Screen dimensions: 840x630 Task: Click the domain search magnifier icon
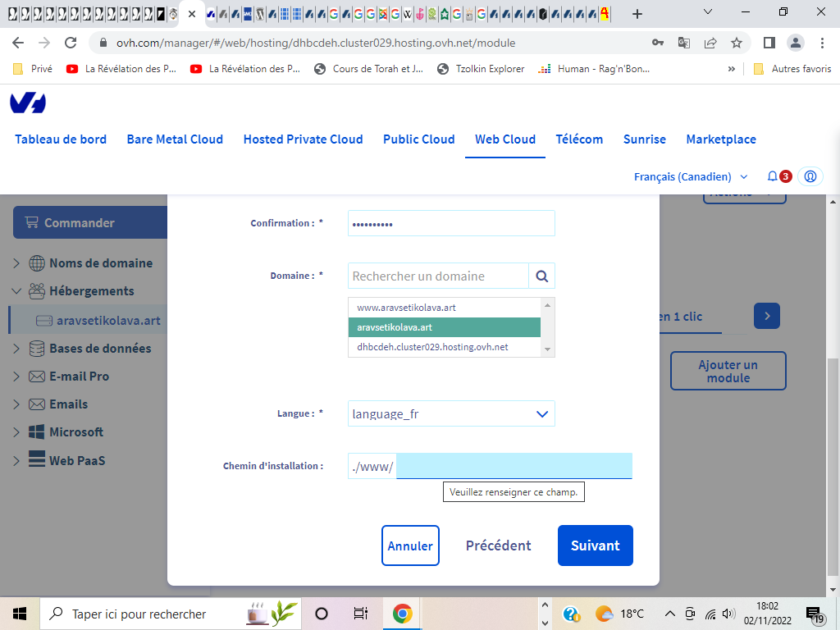(541, 276)
